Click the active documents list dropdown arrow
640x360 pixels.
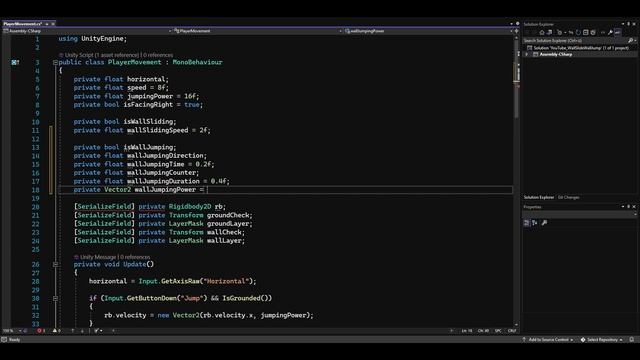[x=511, y=24]
